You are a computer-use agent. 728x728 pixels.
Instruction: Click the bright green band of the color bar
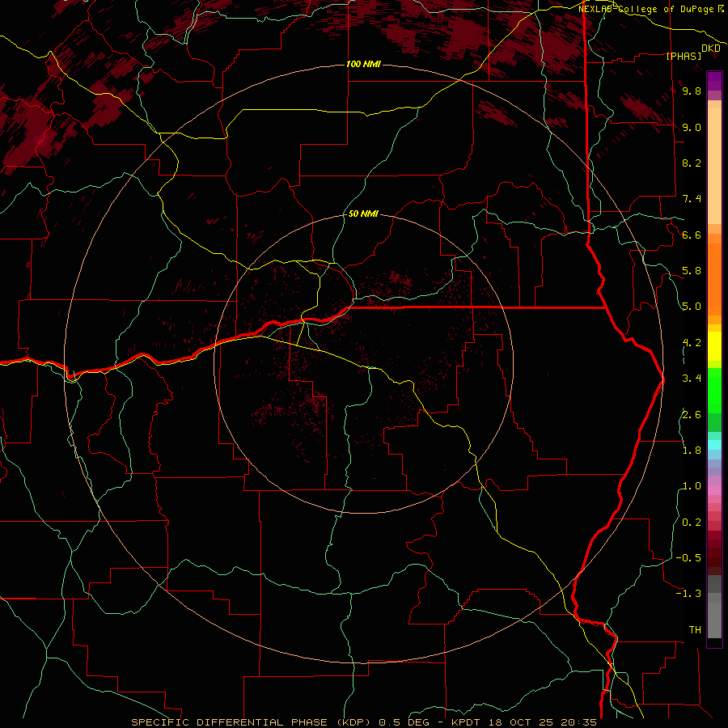pyautogui.click(x=714, y=391)
